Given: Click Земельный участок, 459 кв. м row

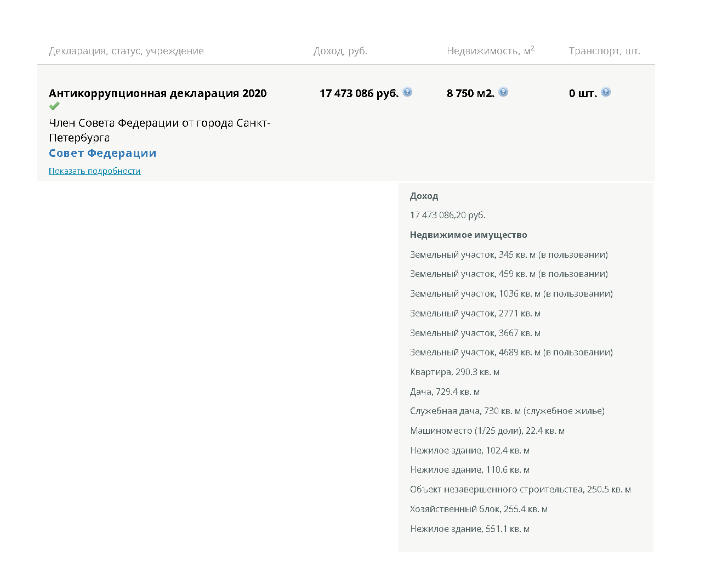Looking at the screenshot, I should (509, 274).
